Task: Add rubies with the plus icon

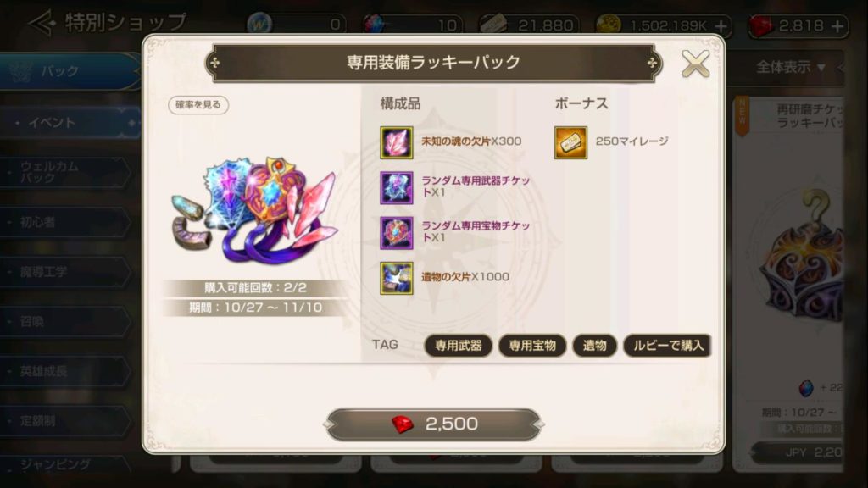Action: tap(837, 25)
